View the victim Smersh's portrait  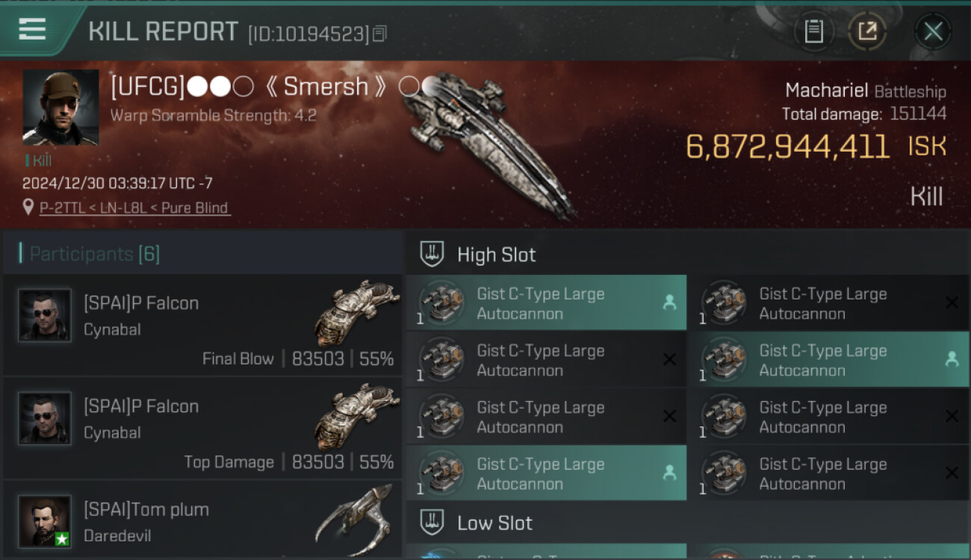(x=61, y=108)
